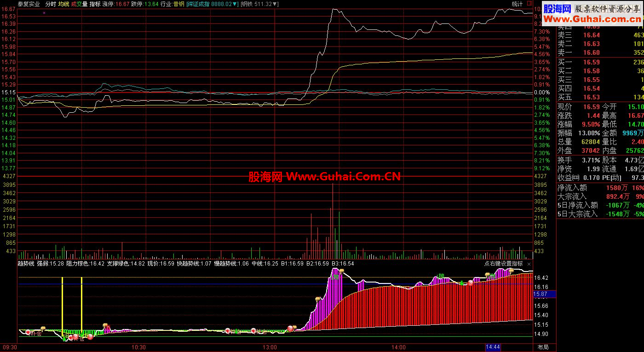Viewport: 644px width, 352px height.
Task: Select the 买四 16.54 bid row
Action: coord(600,88)
